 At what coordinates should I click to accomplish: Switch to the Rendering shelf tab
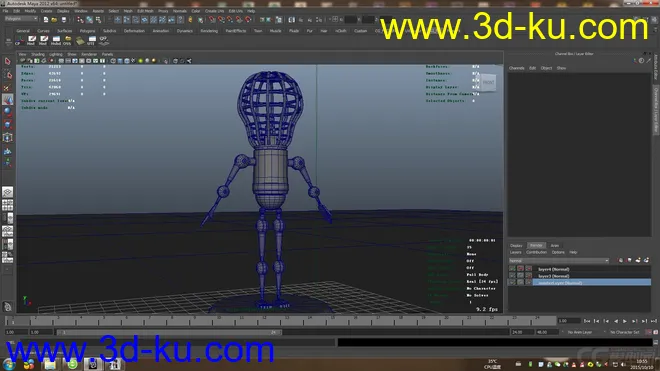[x=209, y=31]
